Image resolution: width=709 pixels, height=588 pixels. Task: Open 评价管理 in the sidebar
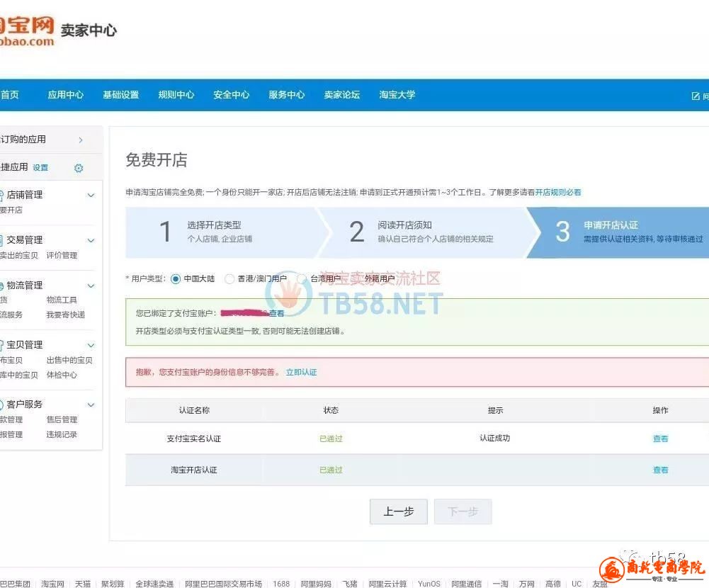pyautogui.click(x=62, y=256)
